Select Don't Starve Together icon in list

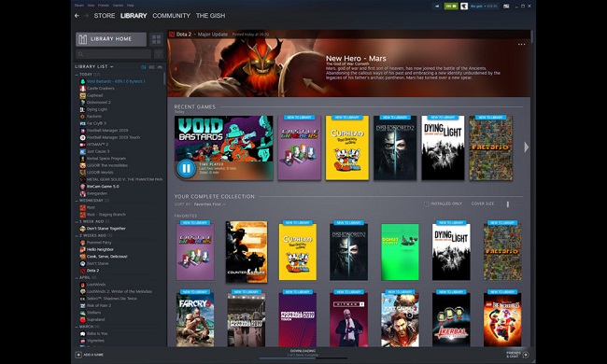pyautogui.click(x=83, y=229)
